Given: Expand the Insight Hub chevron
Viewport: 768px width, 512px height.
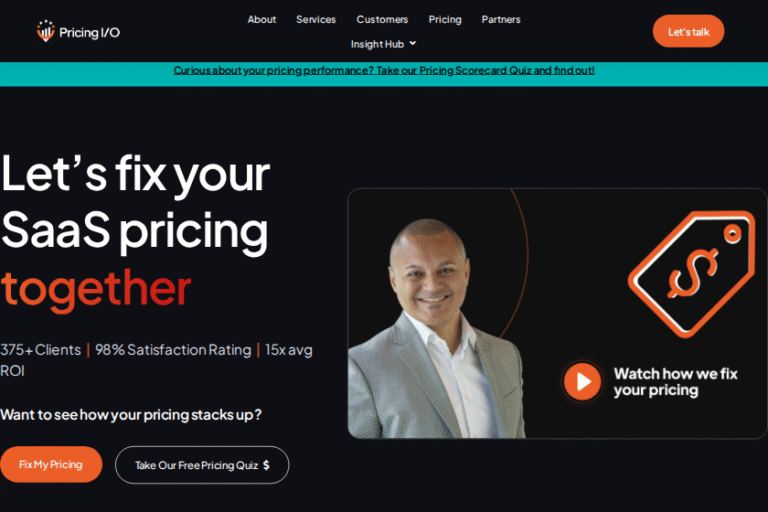Looking at the screenshot, I should coord(413,44).
